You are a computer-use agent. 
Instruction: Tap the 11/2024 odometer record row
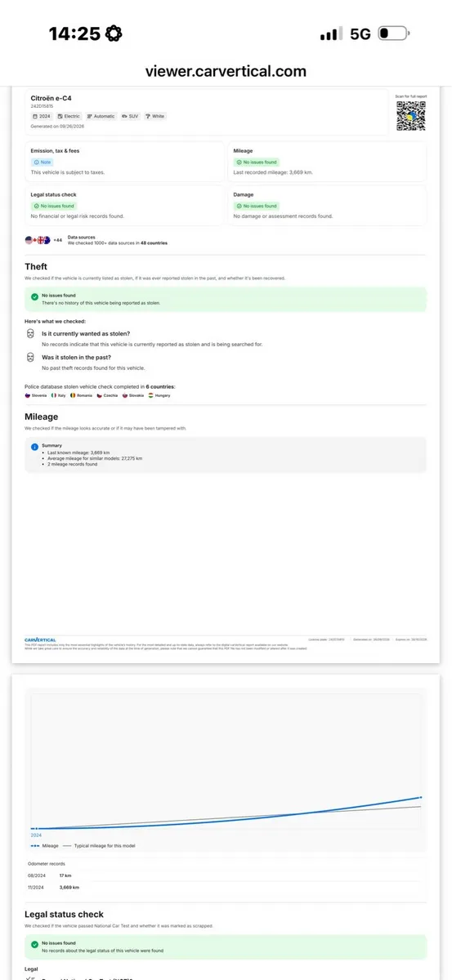[x=226, y=887]
